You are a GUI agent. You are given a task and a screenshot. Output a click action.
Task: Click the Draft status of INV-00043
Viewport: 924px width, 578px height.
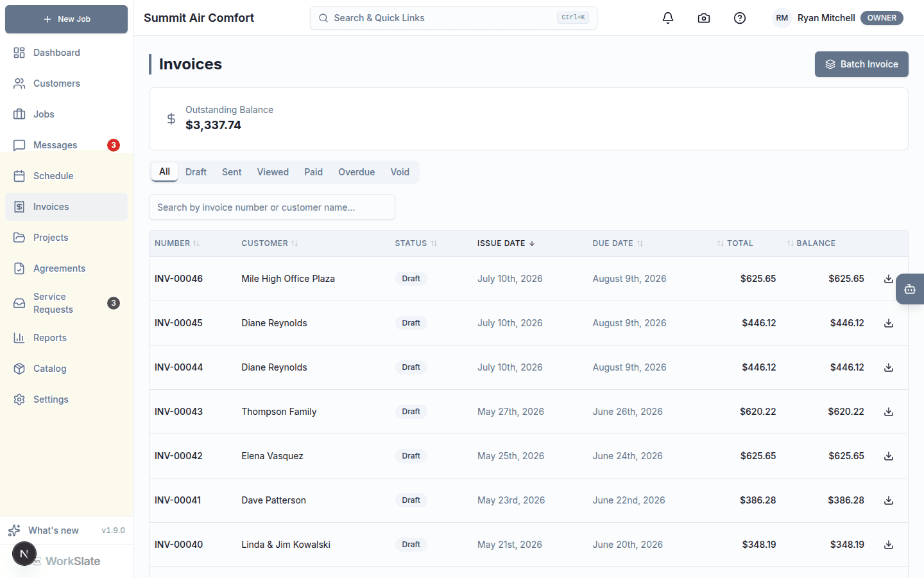pyautogui.click(x=411, y=412)
